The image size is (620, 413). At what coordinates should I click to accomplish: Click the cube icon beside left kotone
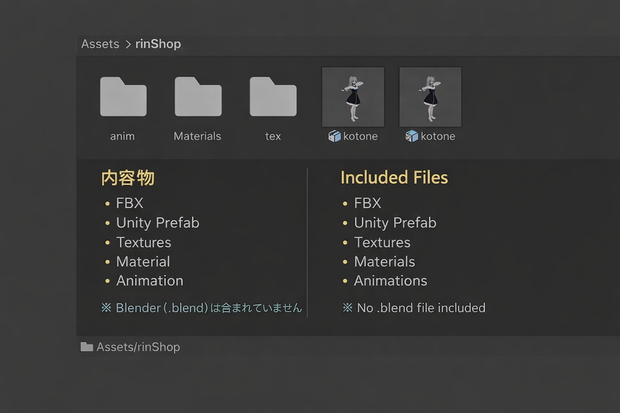pyautogui.click(x=334, y=136)
